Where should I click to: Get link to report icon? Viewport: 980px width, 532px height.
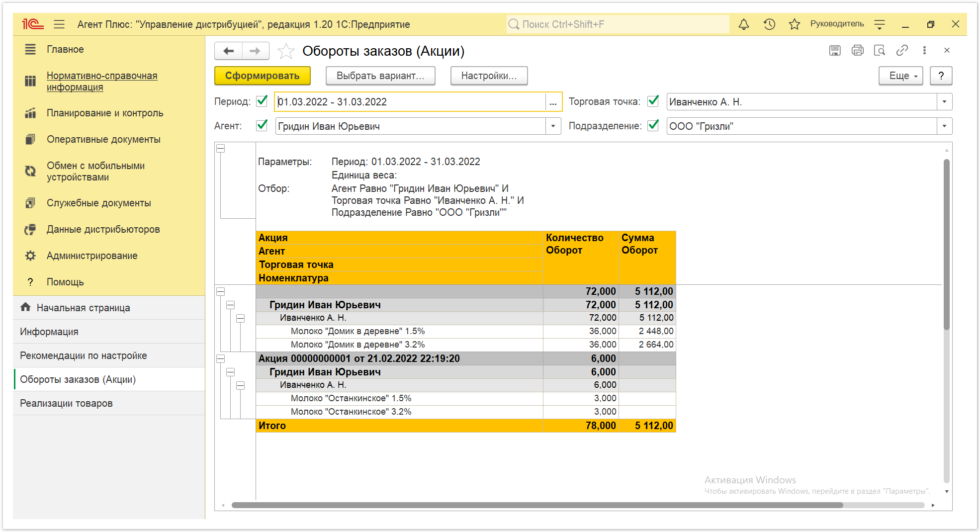[902, 50]
